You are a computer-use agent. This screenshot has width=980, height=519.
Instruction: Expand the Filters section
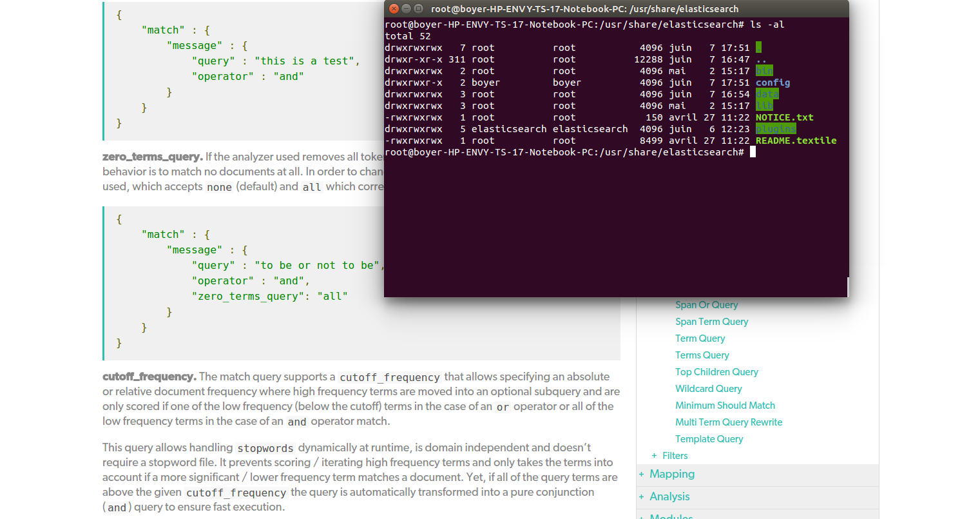(654, 456)
